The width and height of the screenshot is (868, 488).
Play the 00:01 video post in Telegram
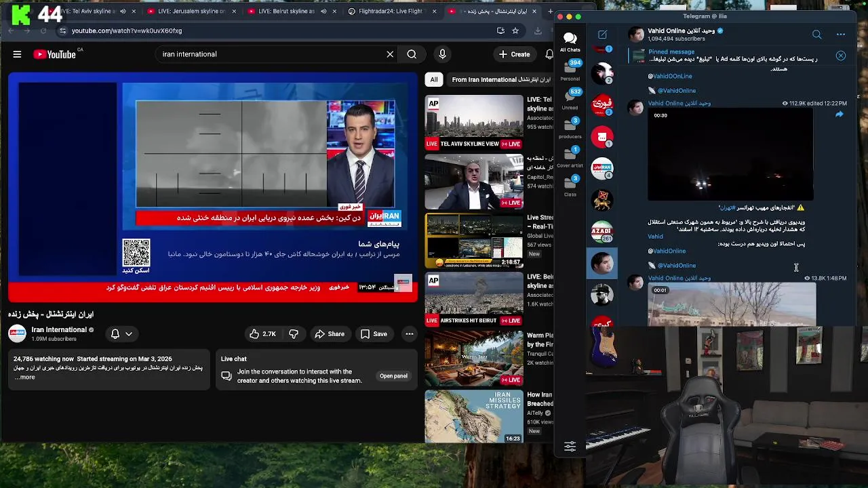click(732, 304)
